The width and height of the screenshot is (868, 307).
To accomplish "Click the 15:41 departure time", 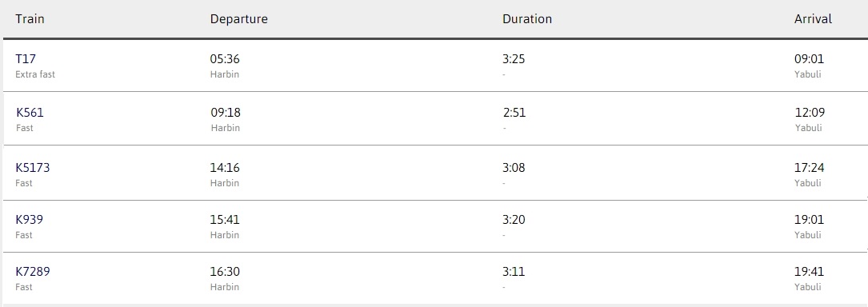I will tap(225, 220).
